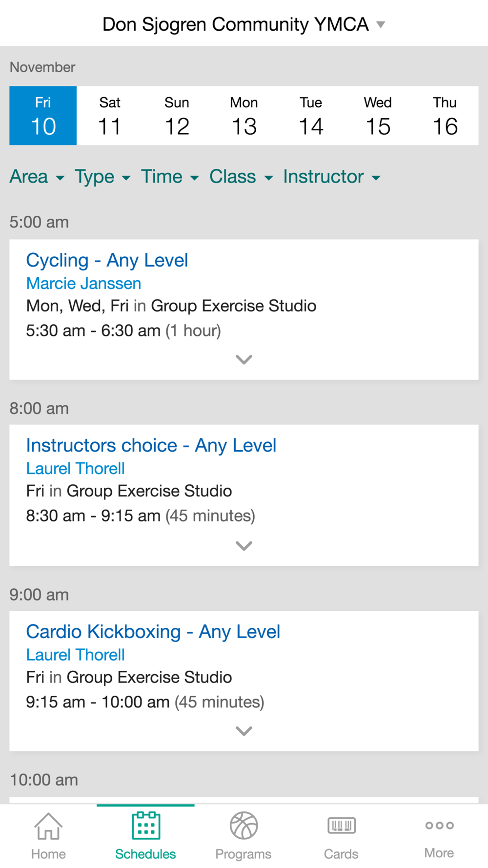Image resolution: width=488 pixels, height=868 pixels.
Task: Expand Cardio Kickboxing class details chevron
Action: pos(244,731)
